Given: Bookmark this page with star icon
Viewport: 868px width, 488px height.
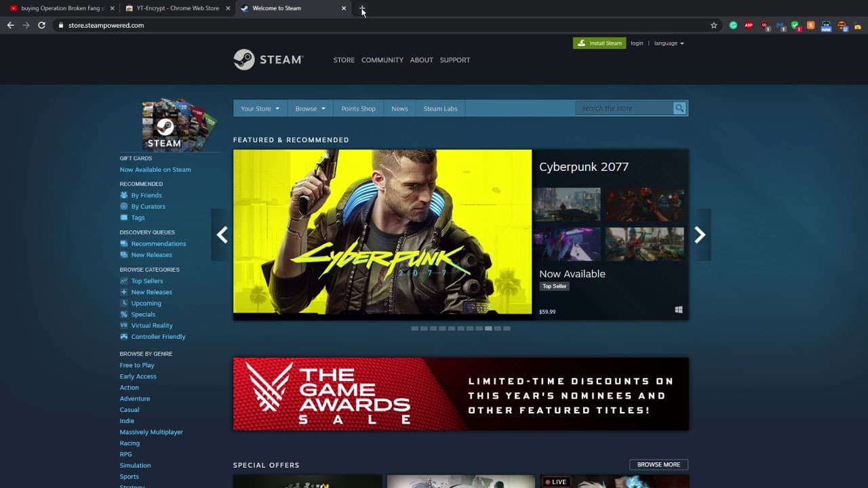Looking at the screenshot, I should coord(713,25).
